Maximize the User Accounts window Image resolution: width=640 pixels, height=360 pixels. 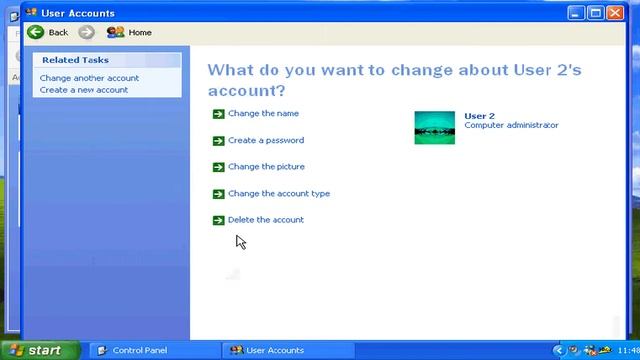point(596,13)
